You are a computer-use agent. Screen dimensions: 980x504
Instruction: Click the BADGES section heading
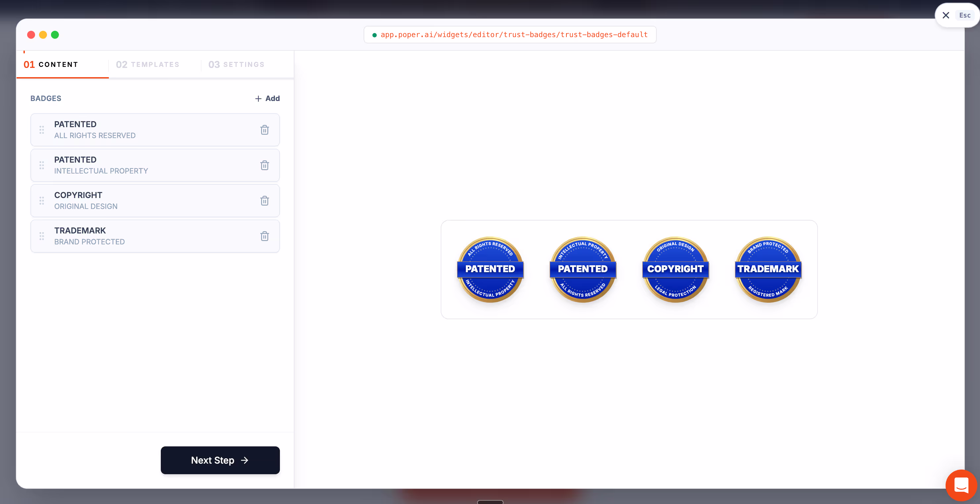click(x=46, y=99)
